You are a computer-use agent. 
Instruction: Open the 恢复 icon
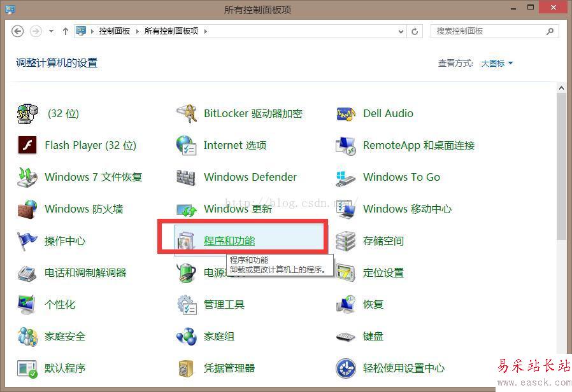coord(346,305)
